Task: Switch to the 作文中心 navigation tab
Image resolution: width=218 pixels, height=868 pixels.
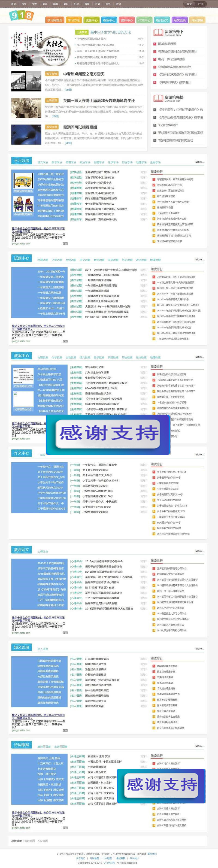Action: pyautogui.click(x=144, y=20)
